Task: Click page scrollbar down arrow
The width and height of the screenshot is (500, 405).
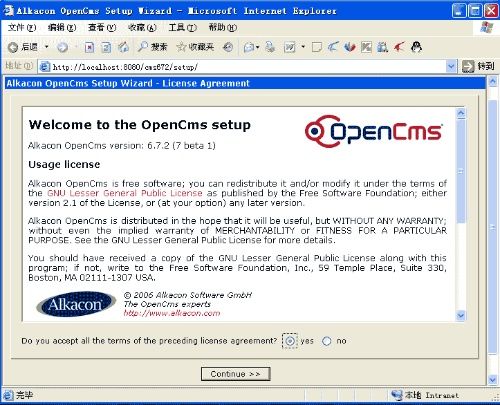Action: tap(493, 379)
